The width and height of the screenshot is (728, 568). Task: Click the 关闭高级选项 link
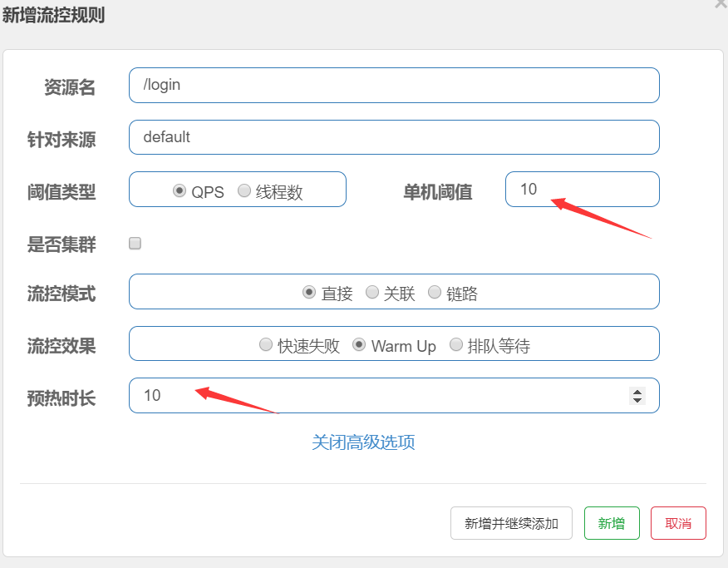click(x=363, y=442)
